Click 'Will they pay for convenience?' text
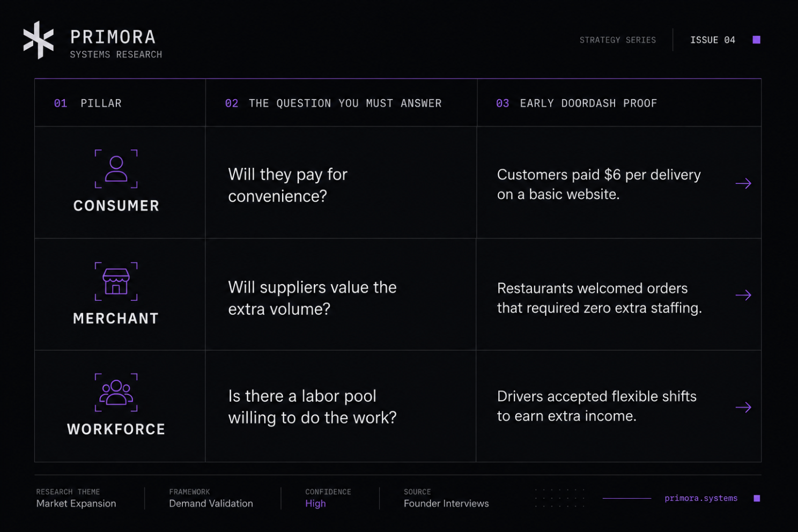This screenshot has width=798, height=532. (x=288, y=185)
